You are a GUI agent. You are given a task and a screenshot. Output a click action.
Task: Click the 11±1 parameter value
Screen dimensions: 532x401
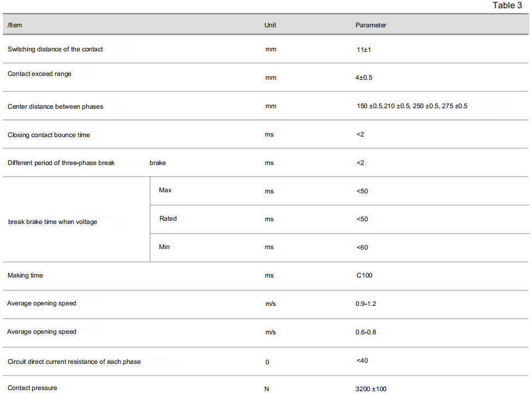coord(364,50)
